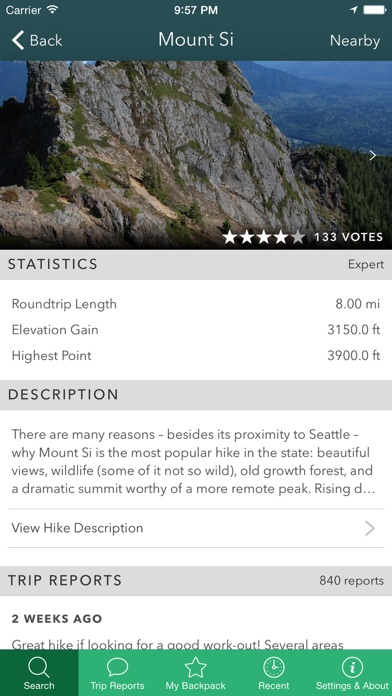This screenshot has width=392, height=696.
Task: Tap the Nearby button in header
Action: click(355, 41)
